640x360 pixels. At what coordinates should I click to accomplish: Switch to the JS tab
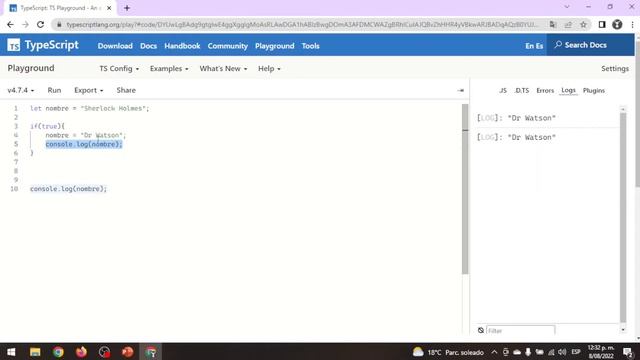[x=503, y=90]
